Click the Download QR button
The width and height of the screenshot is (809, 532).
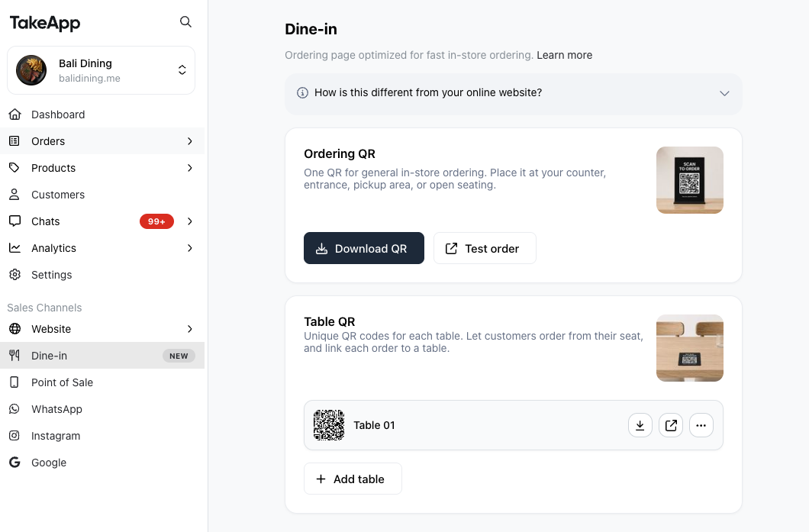[364, 248]
